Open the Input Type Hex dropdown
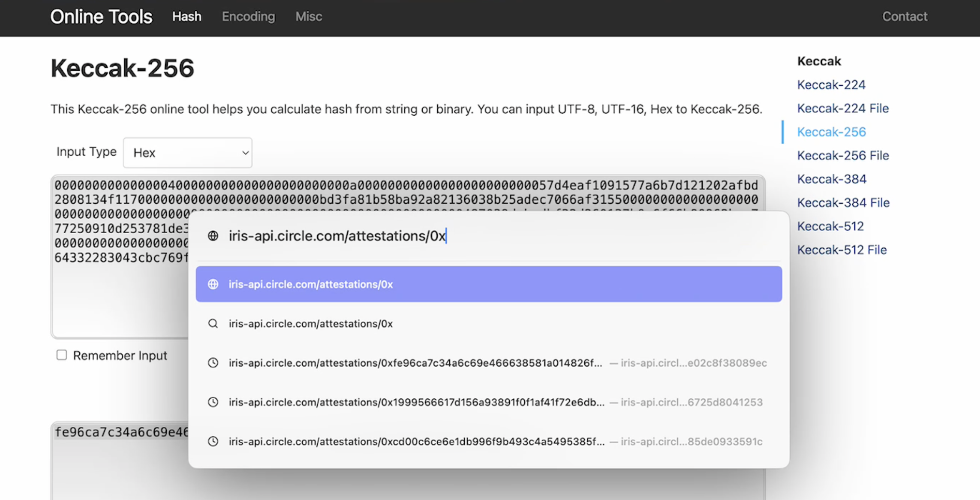 coord(188,153)
